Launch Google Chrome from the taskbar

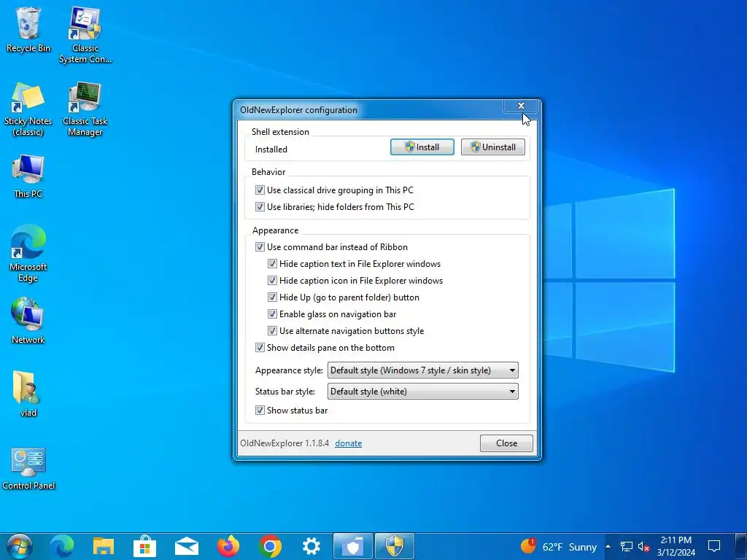270,546
